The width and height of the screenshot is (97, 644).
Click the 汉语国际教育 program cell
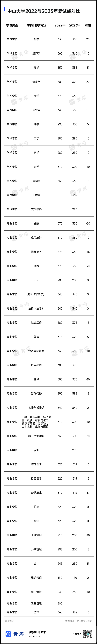pyautogui.click(x=36, y=351)
